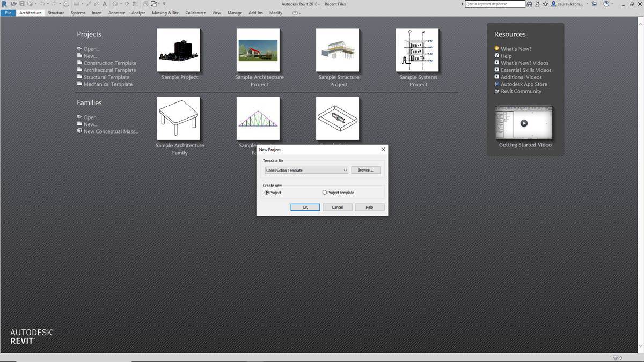Switch to the View ribbon tab
This screenshot has width=644, height=362.
(x=216, y=13)
